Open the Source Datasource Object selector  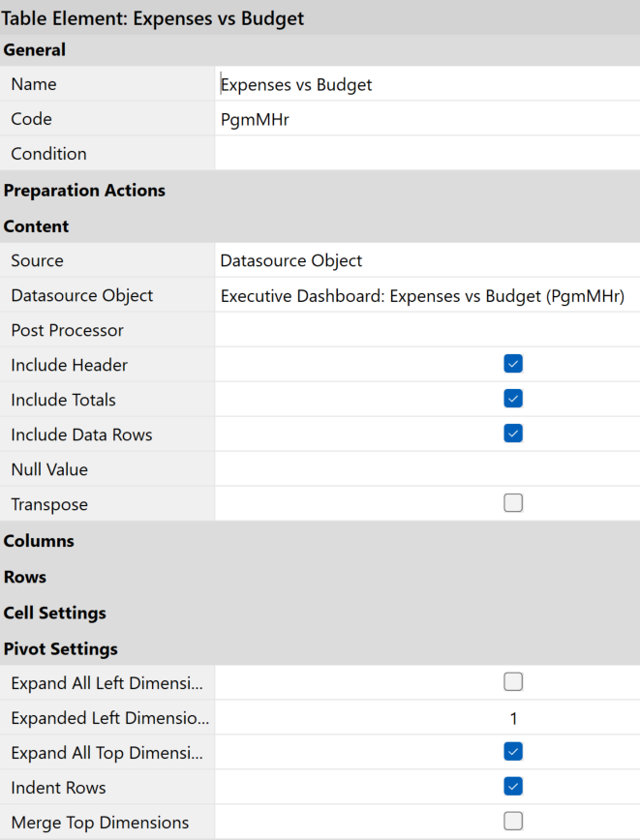click(x=426, y=261)
